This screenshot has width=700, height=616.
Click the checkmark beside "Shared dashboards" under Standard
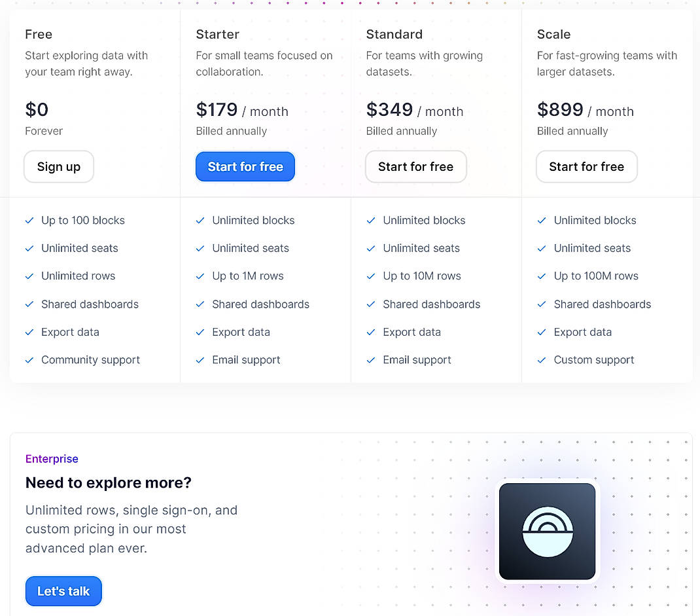click(x=371, y=304)
